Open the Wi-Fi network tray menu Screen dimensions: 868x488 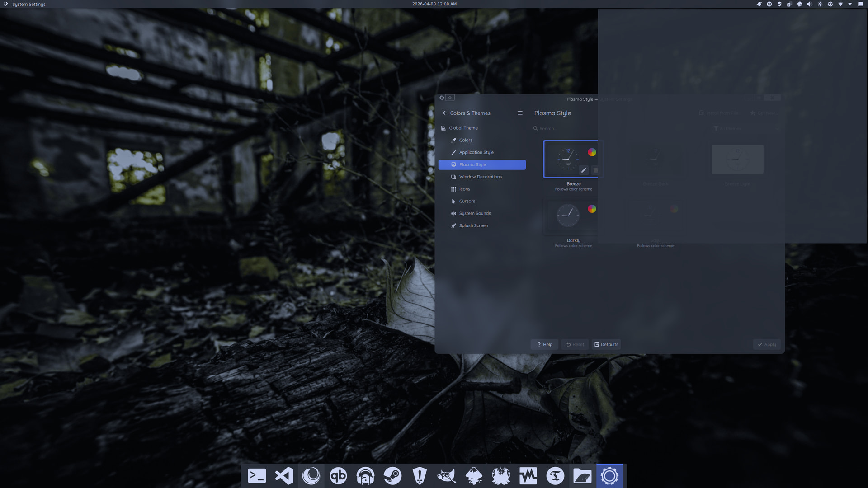(840, 4)
